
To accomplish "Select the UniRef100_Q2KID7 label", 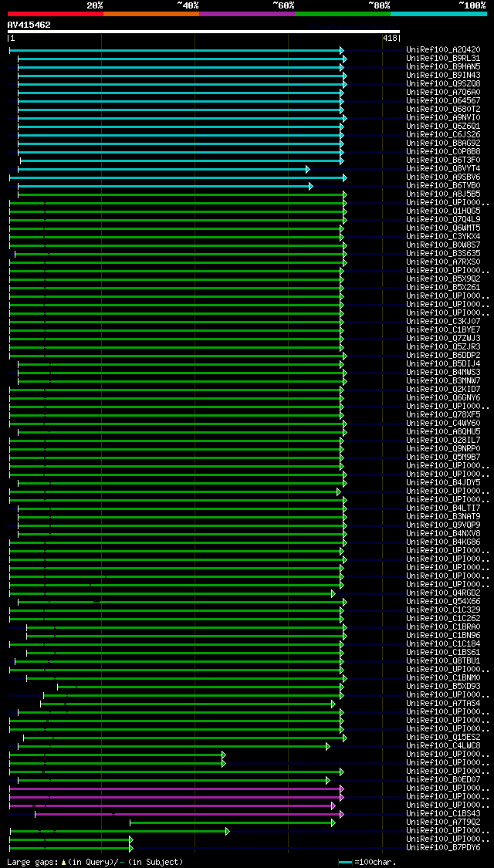I will click(x=443, y=389).
